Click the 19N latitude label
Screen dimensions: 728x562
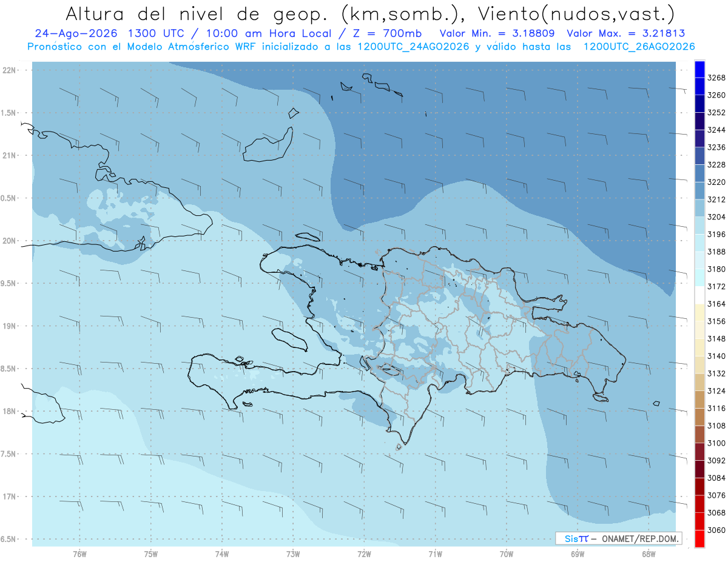click(x=8, y=326)
